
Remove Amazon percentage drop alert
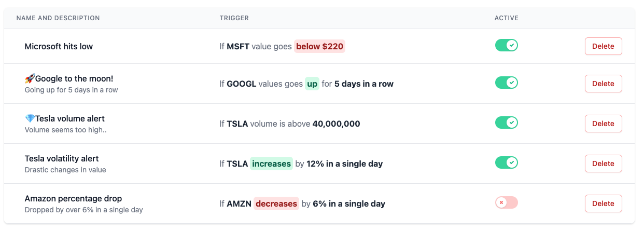pyautogui.click(x=603, y=203)
